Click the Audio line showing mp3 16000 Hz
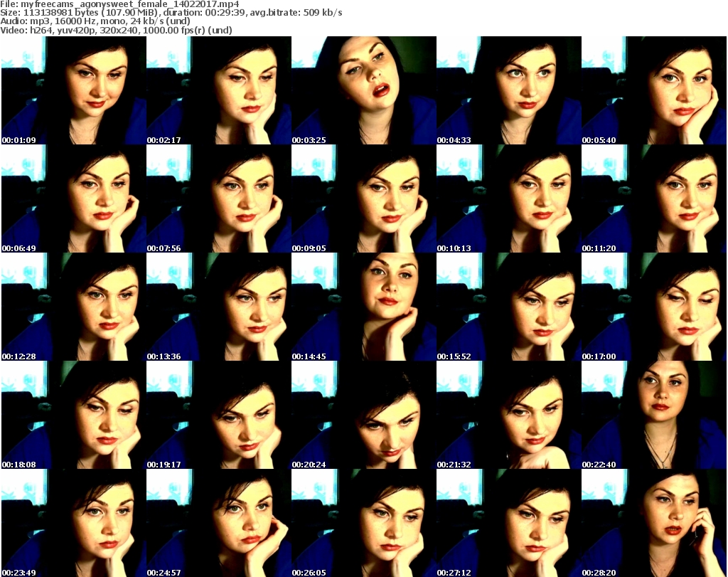Viewport: 728px width, 577px height. tap(95, 21)
